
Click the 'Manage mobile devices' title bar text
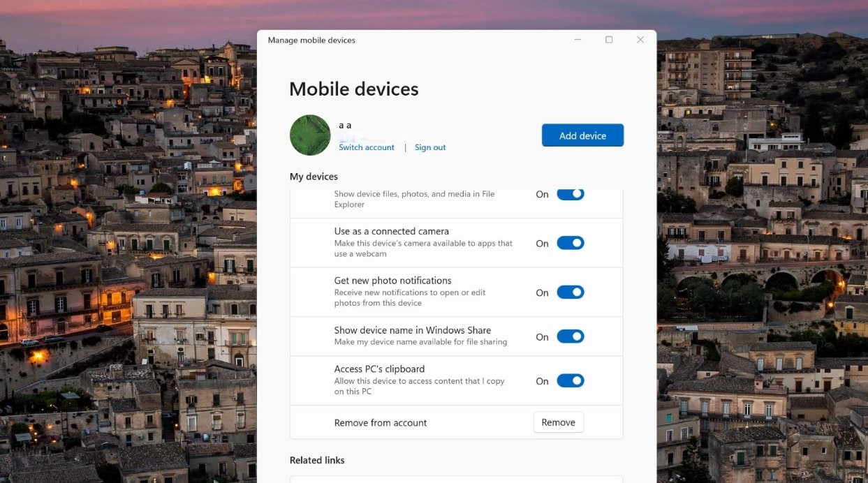pos(311,40)
